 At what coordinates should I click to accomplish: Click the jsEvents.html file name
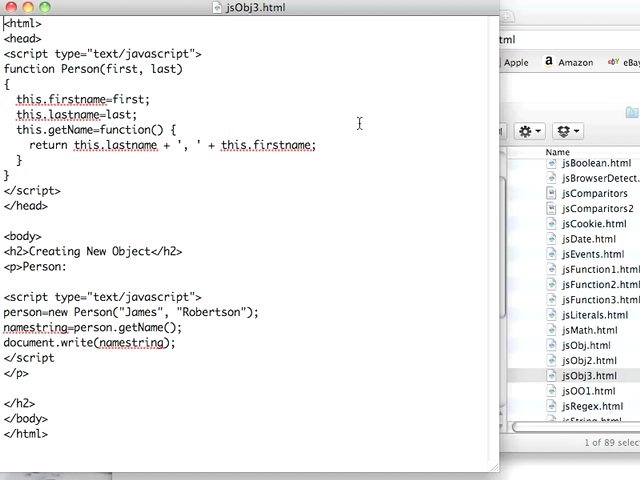[593, 254]
